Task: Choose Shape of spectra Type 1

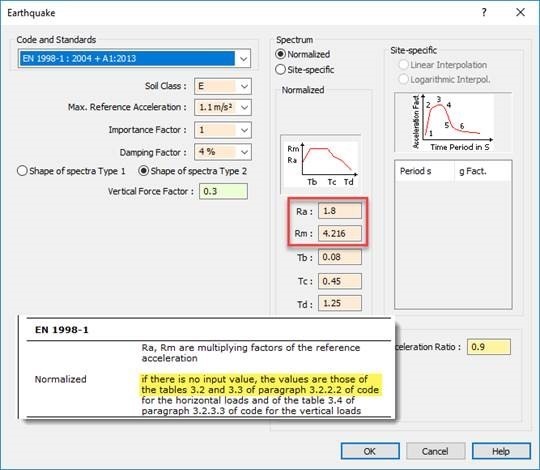Action: point(22,171)
